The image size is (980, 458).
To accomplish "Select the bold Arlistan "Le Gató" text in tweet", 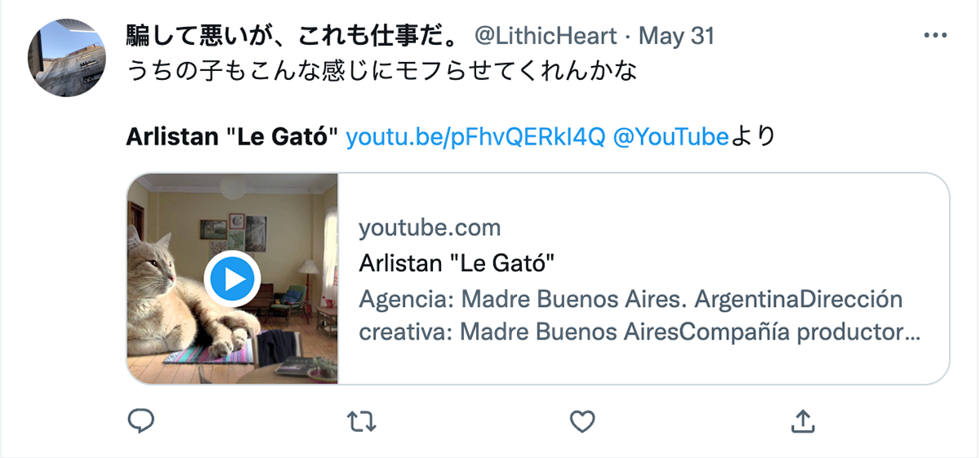I will click(233, 137).
